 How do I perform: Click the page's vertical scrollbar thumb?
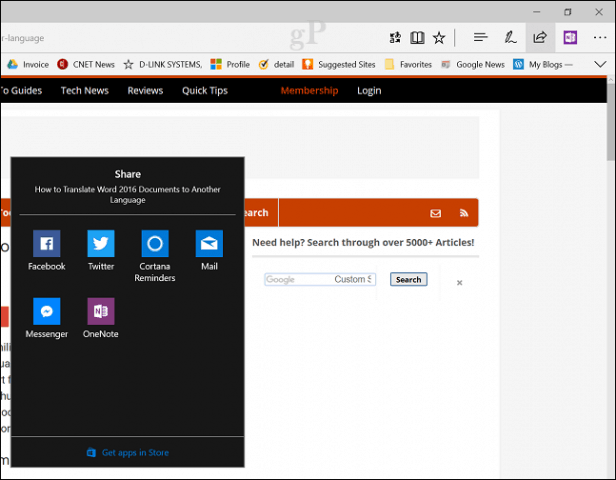pyautogui.click(x=611, y=122)
